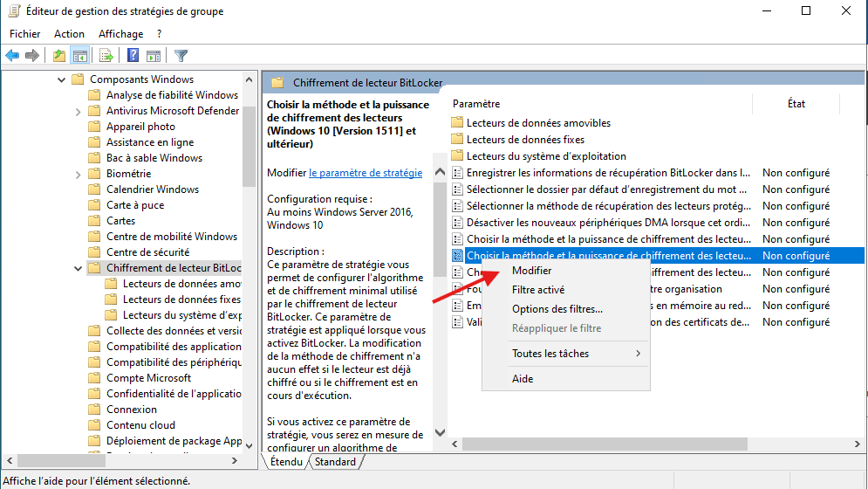868x489 pixels.
Task: Click the policy icon of Désactiver les nouveaux périphériques row
Action: coord(457,223)
